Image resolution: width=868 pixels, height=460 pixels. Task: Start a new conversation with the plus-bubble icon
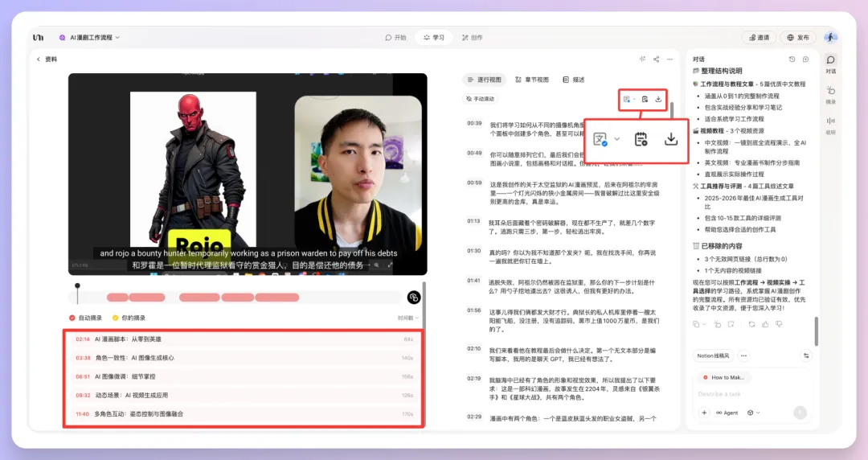click(x=805, y=59)
